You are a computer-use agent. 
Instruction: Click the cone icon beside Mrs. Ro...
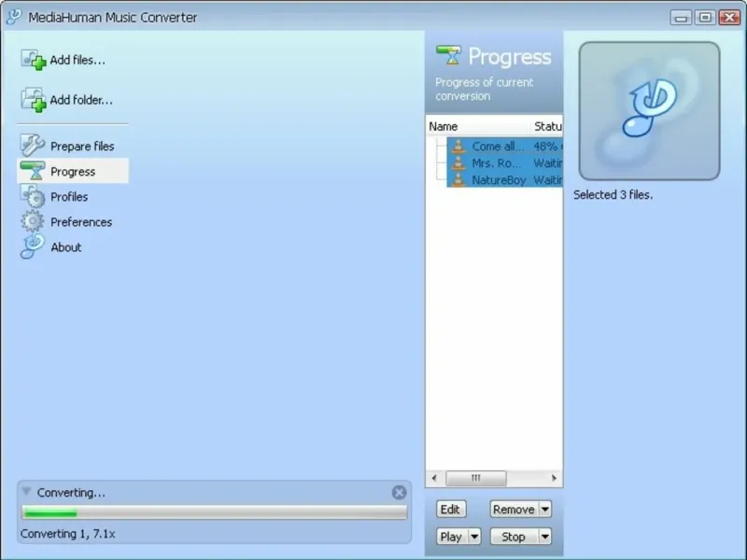click(458, 162)
